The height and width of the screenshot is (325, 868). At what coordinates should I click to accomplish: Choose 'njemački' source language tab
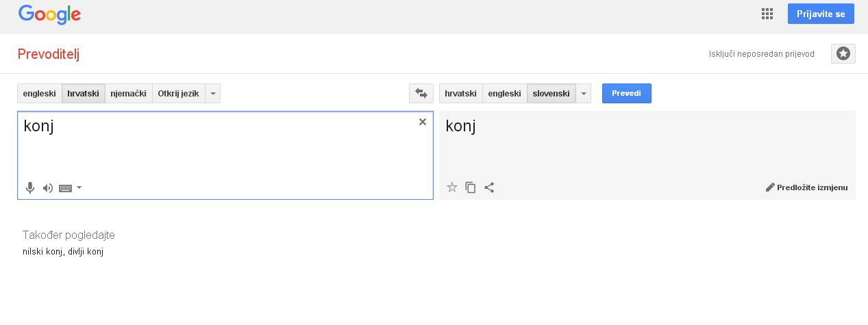click(128, 94)
